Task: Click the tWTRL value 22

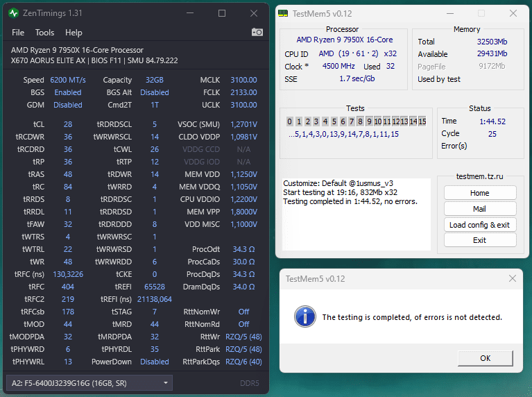Action: (68, 249)
